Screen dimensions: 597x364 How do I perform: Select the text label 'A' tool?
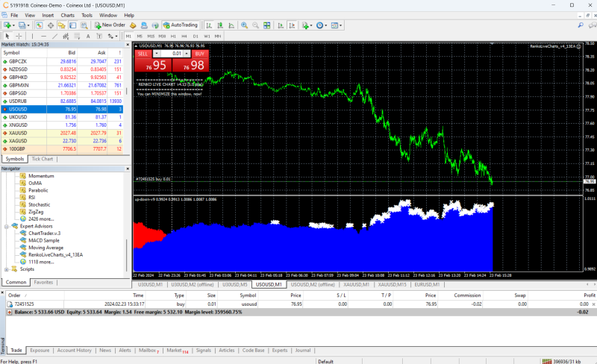pyautogui.click(x=88, y=36)
